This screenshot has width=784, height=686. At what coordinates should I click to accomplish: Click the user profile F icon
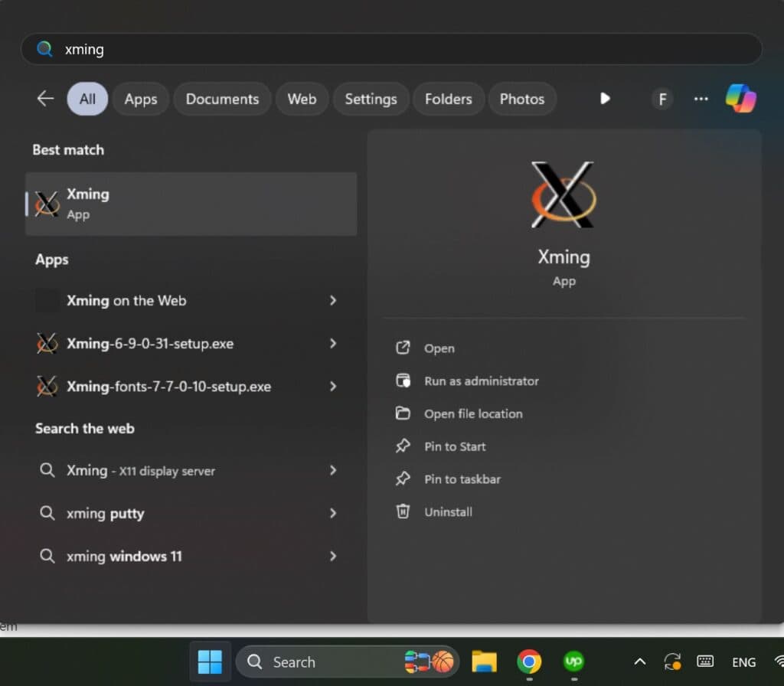[x=661, y=99]
